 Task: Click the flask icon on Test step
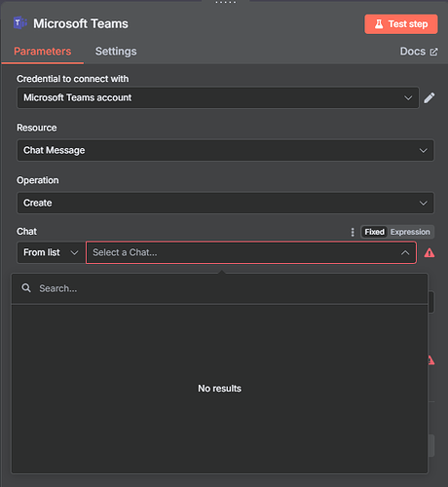click(x=379, y=24)
